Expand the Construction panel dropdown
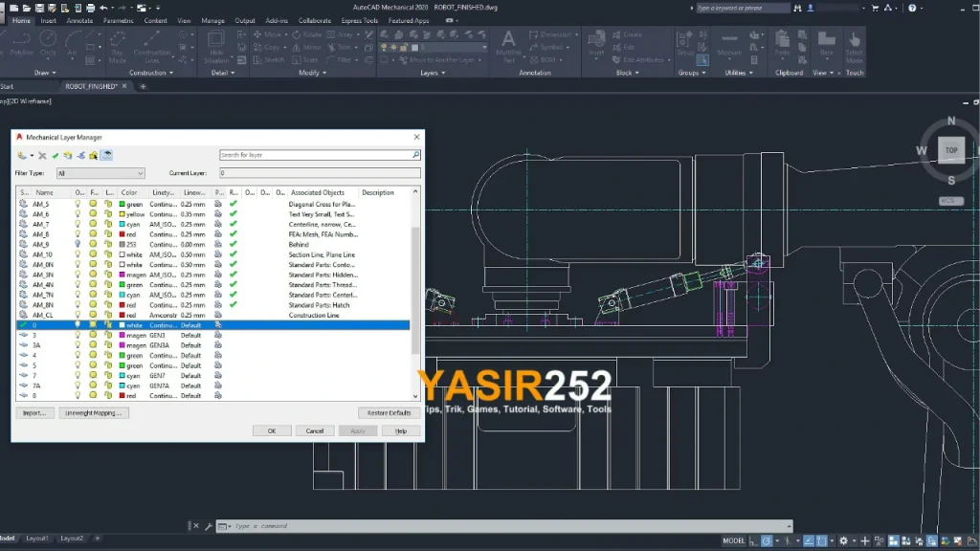Image resolution: width=980 pixels, height=551 pixels. [x=151, y=73]
